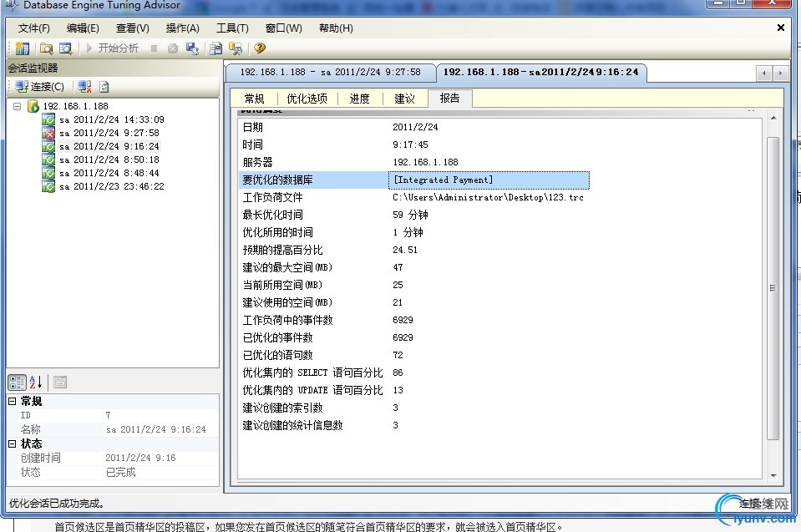Viewport: 801px width, 532px height.
Task: Open the 工具(T) menu
Action: pos(232,28)
